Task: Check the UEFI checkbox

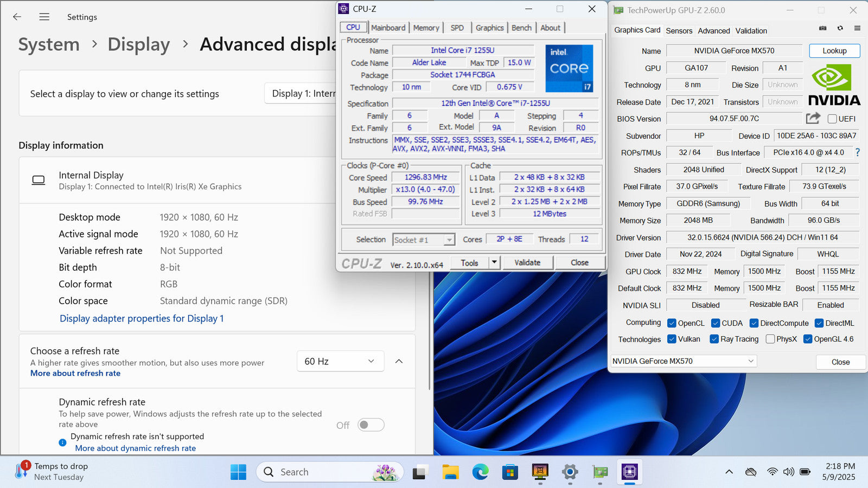Action: pos(832,119)
